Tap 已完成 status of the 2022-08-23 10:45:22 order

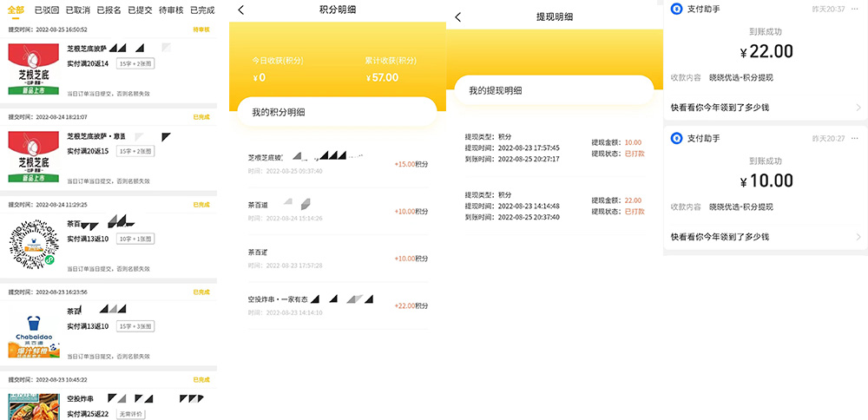coord(201,379)
